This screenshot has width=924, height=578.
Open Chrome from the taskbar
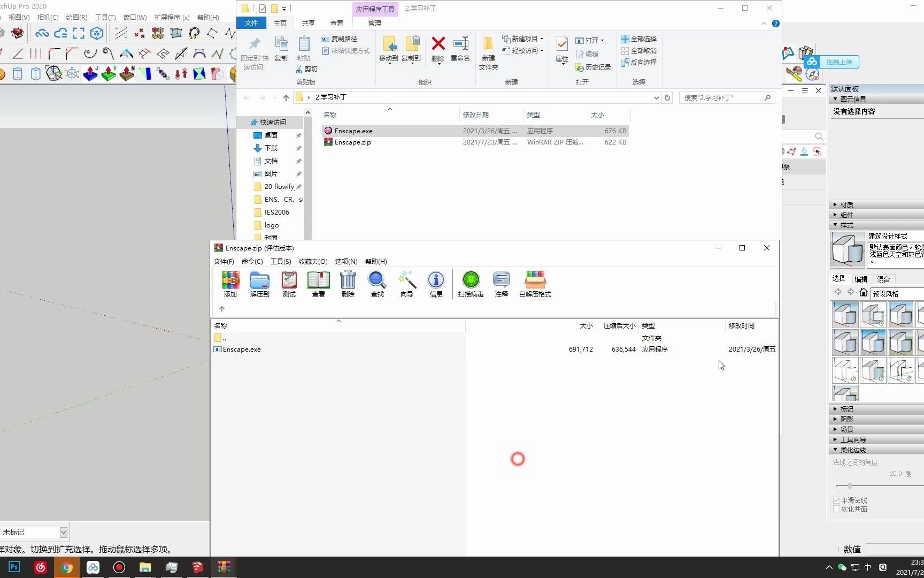click(67, 567)
